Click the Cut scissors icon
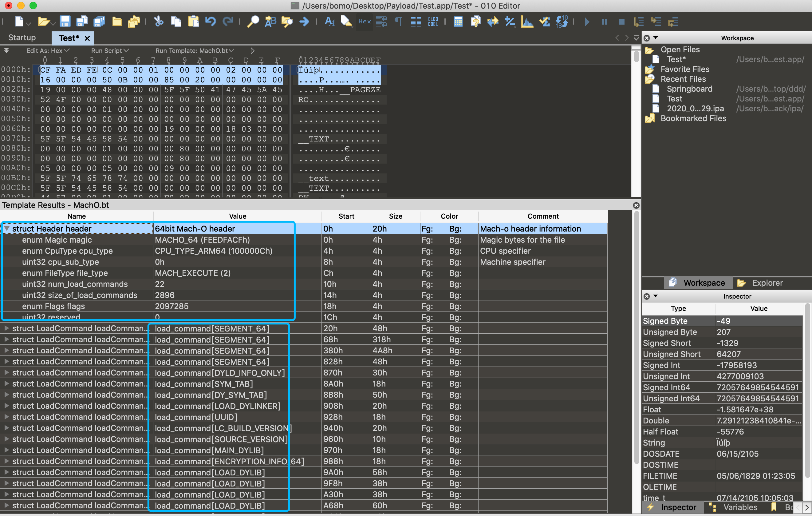Image resolution: width=812 pixels, height=516 pixels. click(159, 22)
